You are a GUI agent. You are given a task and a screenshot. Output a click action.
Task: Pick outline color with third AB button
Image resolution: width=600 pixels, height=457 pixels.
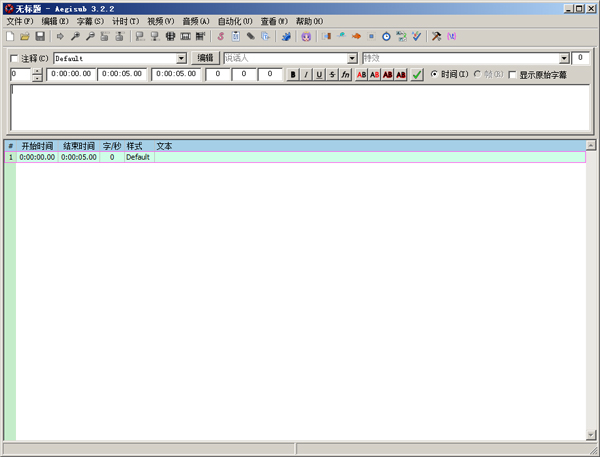coord(388,74)
